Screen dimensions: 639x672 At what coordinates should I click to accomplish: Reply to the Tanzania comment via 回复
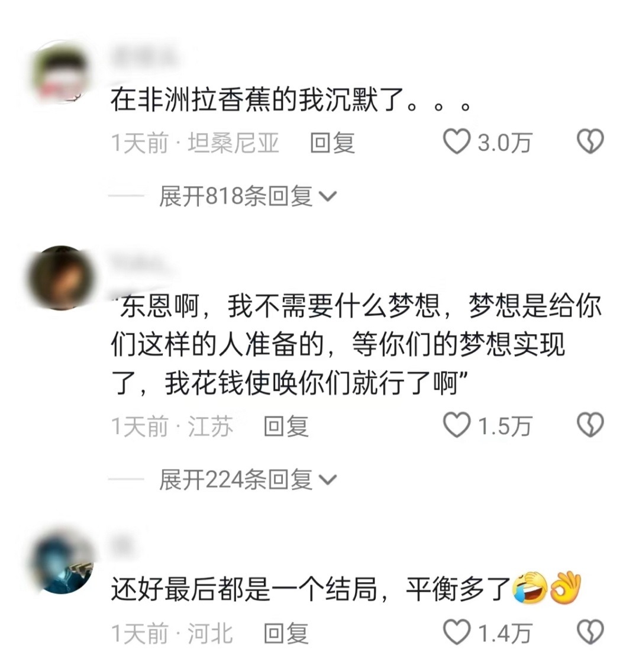333,143
